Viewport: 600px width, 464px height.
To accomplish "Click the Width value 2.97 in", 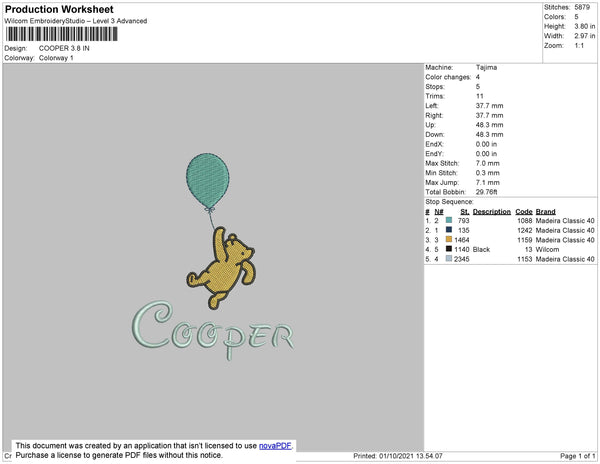I will (x=585, y=36).
